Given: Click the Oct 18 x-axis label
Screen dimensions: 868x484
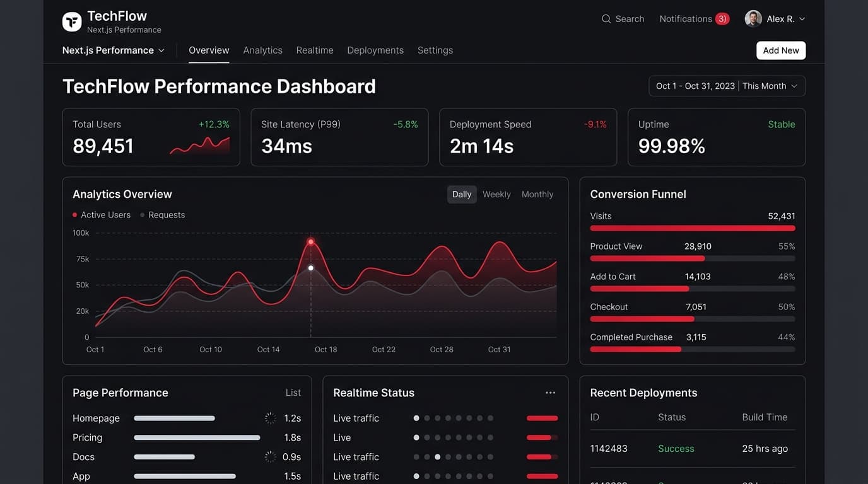Looking at the screenshot, I should pyautogui.click(x=326, y=349).
